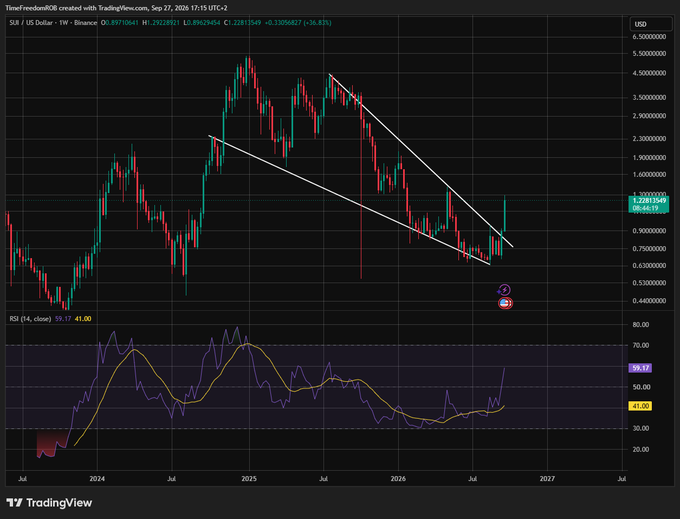Click price axis label 6.50000000
Screen dimensions: 680x519
[x=649, y=37]
